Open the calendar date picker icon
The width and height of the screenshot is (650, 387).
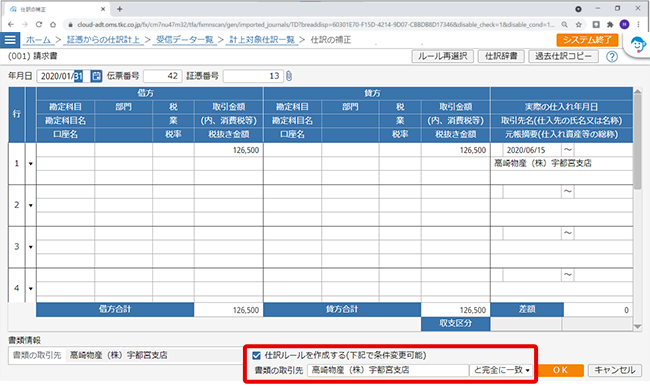pyautogui.click(x=96, y=76)
